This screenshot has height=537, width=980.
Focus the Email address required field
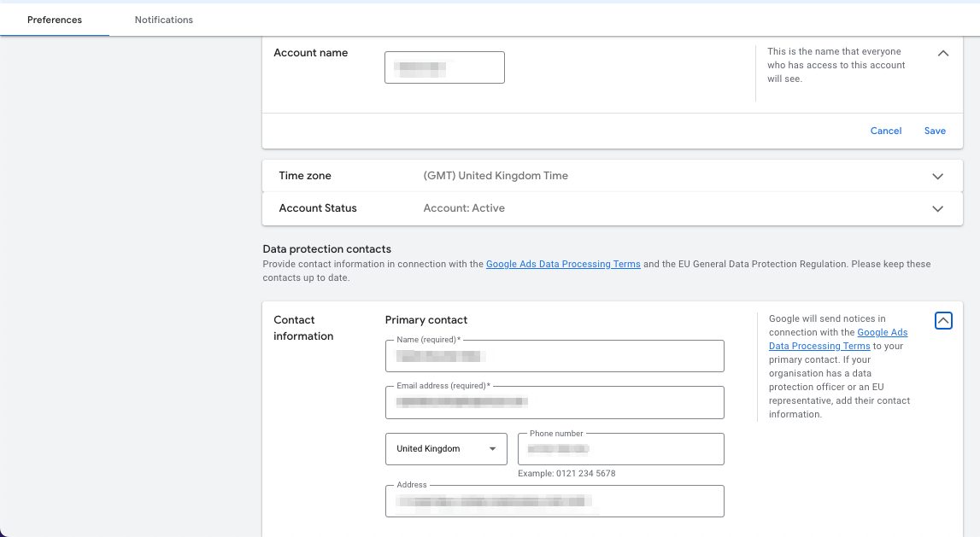coord(555,402)
